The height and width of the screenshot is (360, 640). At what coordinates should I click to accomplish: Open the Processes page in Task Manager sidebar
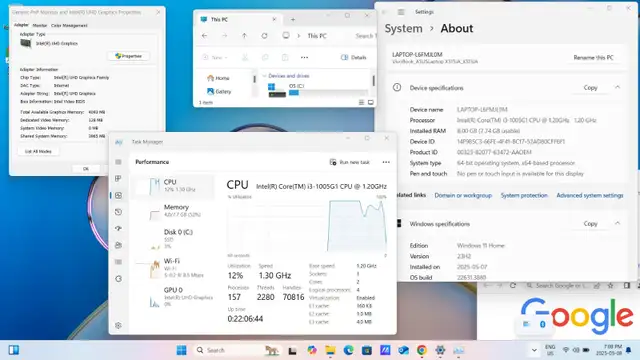point(118,178)
